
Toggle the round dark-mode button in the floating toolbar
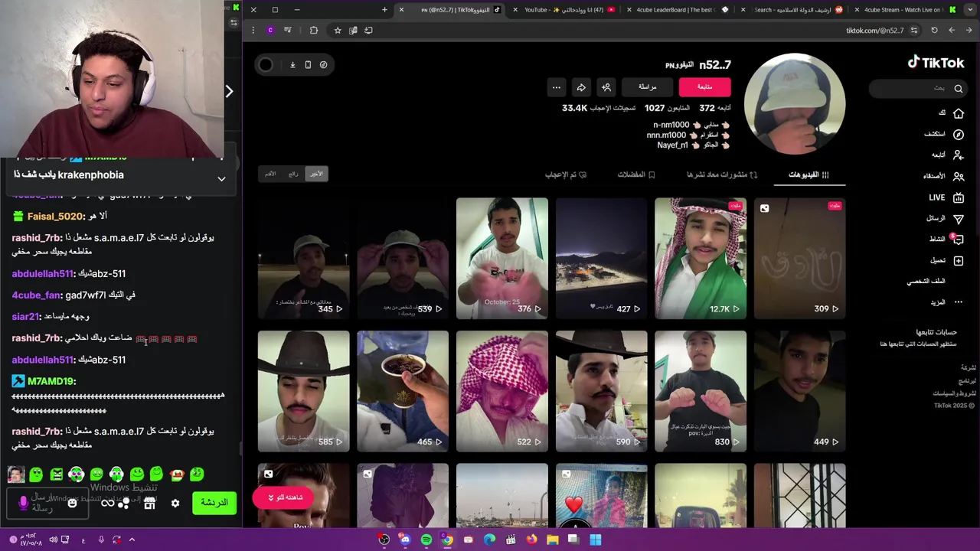click(x=266, y=65)
